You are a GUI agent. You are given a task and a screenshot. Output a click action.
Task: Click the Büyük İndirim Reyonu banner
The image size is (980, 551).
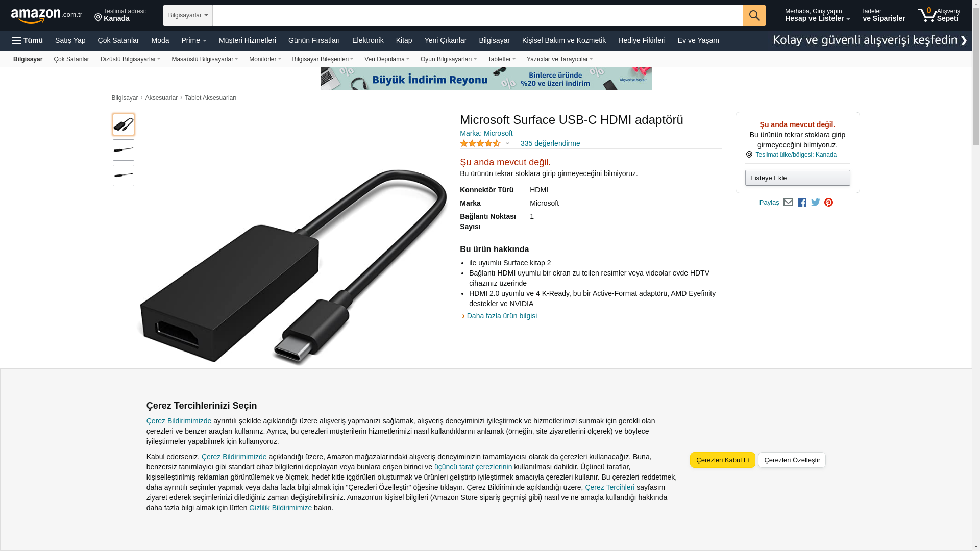point(486,79)
